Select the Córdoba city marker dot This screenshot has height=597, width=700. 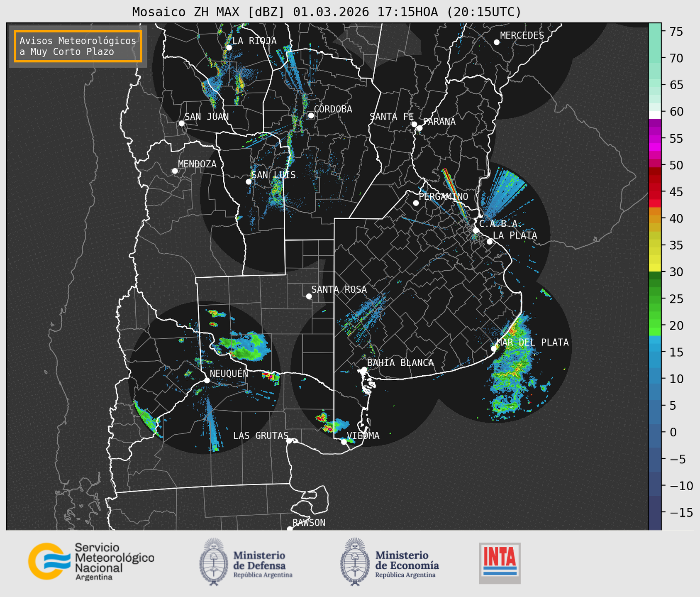[x=311, y=115]
